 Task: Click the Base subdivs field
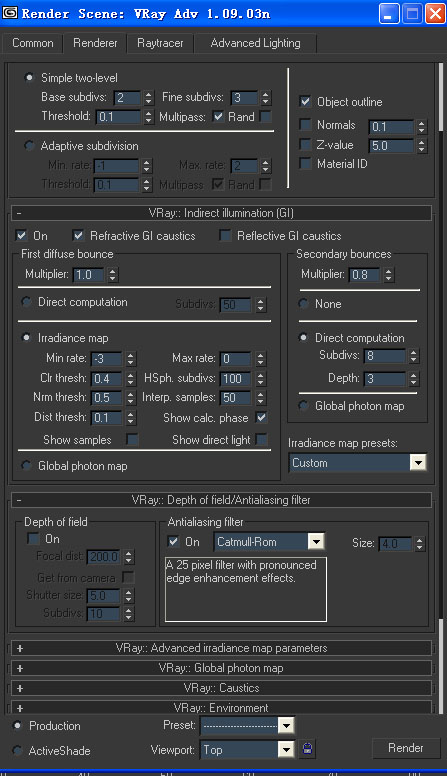point(128,97)
